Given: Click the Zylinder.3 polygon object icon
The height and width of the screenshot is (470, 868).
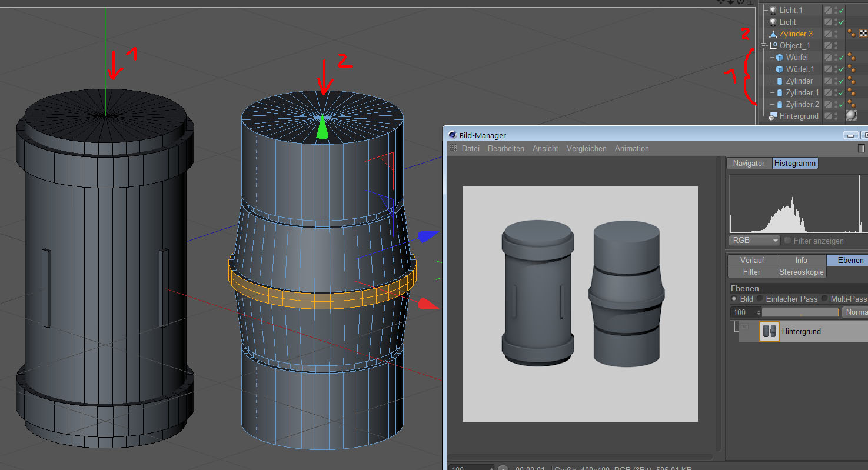Looking at the screenshot, I should point(773,34).
